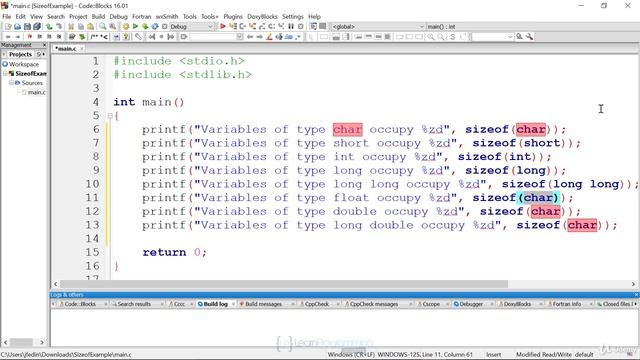This screenshot has height=360, width=640.
Task: Switch to the Search results tab
Action: 134,304
